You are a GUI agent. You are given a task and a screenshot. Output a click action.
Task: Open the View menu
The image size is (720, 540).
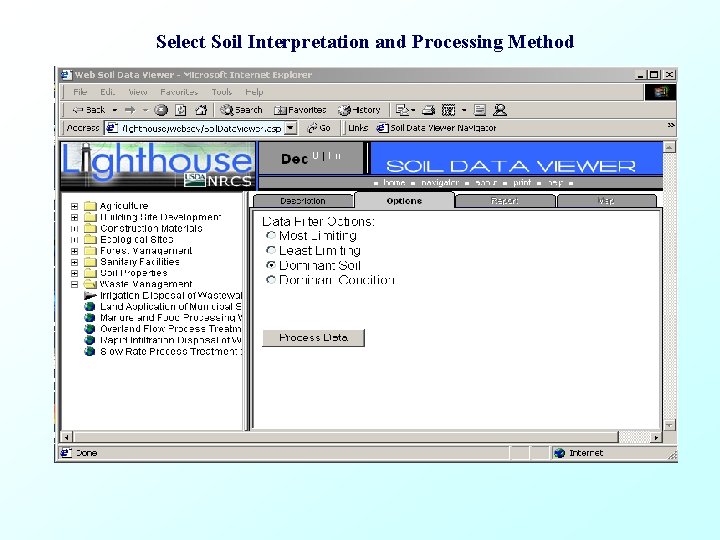coord(138,92)
